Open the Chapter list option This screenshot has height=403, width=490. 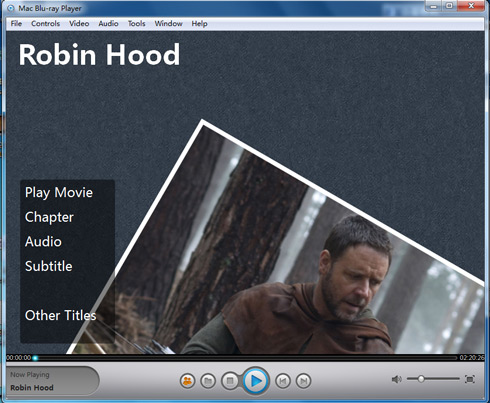(x=49, y=217)
